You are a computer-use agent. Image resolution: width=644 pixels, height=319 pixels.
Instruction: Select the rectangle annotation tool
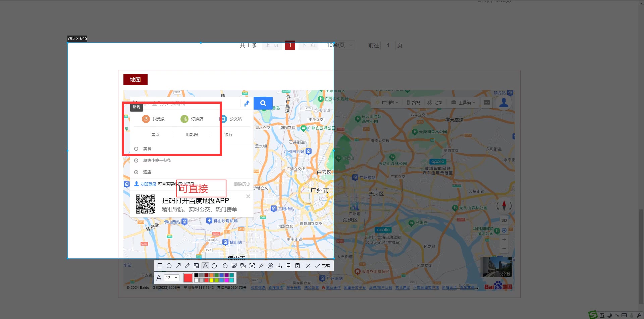tap(160, 266)
